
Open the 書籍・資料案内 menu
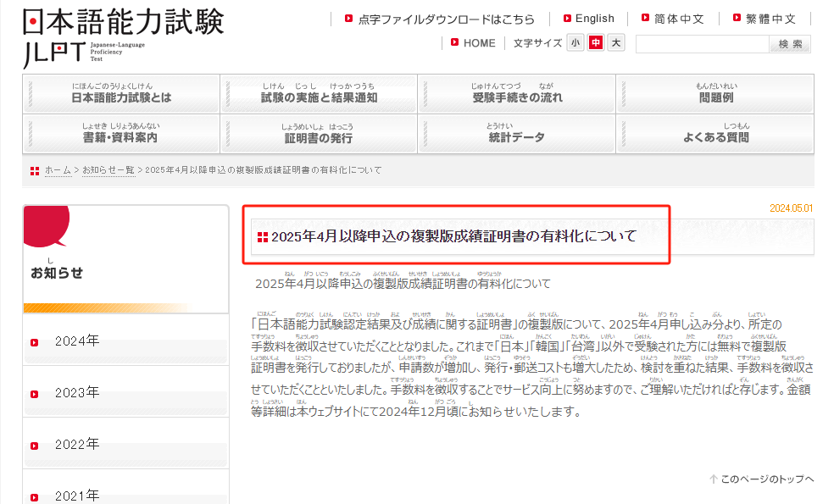pos(121,134)
